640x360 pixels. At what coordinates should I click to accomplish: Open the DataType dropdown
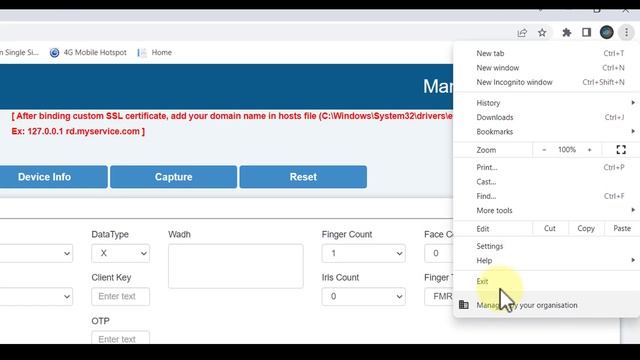[x=120, y=253]
